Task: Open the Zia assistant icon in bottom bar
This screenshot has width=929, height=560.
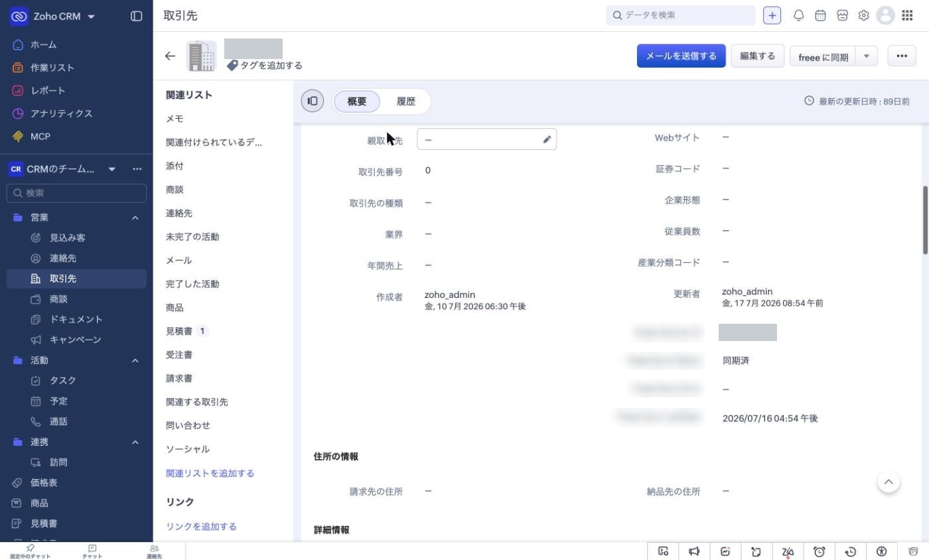Action: click(788, 551)
